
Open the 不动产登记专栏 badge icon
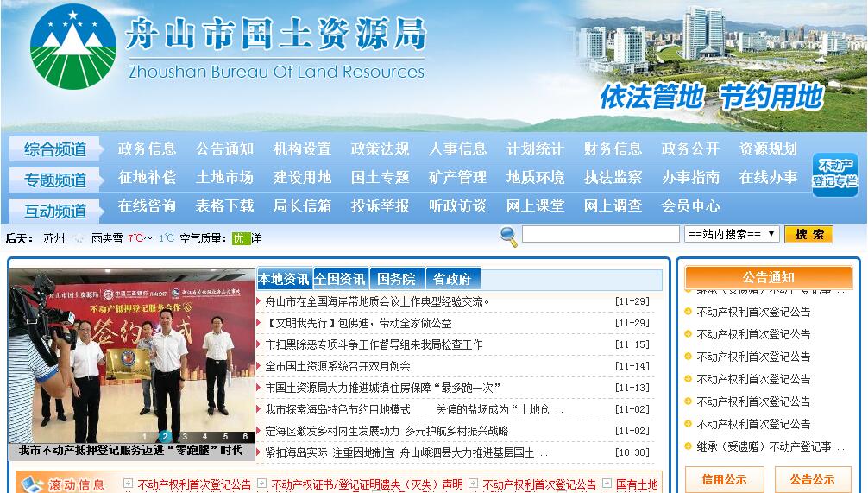tap(834, 174)
